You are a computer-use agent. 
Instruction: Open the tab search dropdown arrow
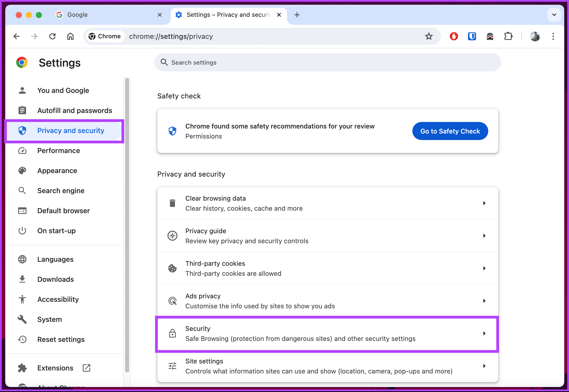pyautogui.click(x=554, y=15)
